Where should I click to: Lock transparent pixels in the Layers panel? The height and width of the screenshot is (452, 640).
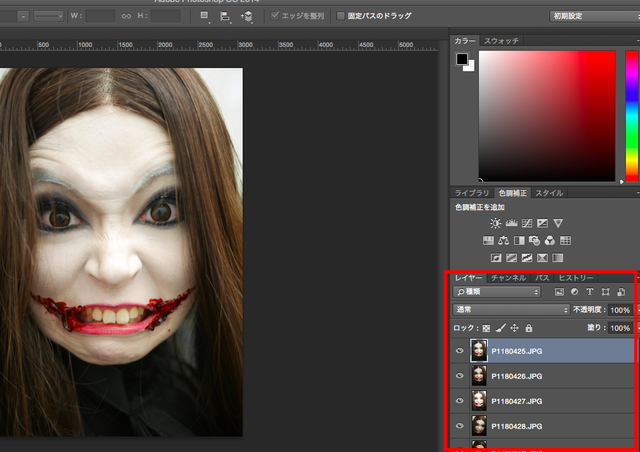click(486, 328)
